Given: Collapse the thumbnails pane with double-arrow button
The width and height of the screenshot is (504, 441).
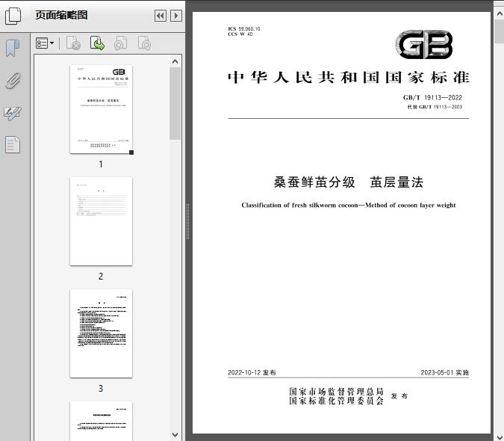Looking at the screenshot, I should point(161,16).
